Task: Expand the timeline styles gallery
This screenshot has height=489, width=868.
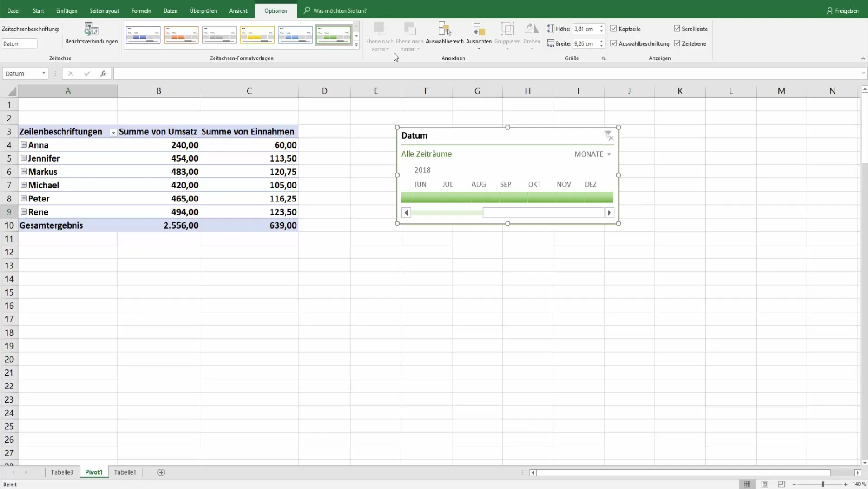Action: coord(356,45)
